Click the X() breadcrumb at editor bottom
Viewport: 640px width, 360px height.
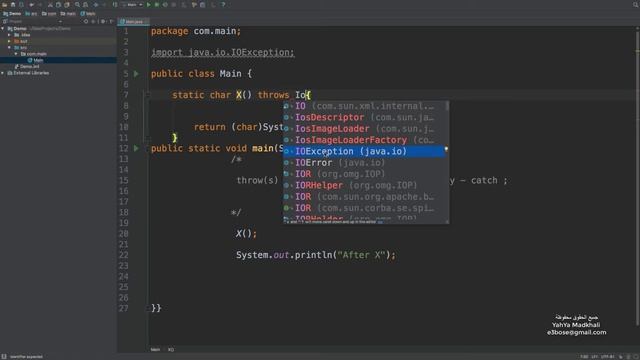click(x=171, y=350)
